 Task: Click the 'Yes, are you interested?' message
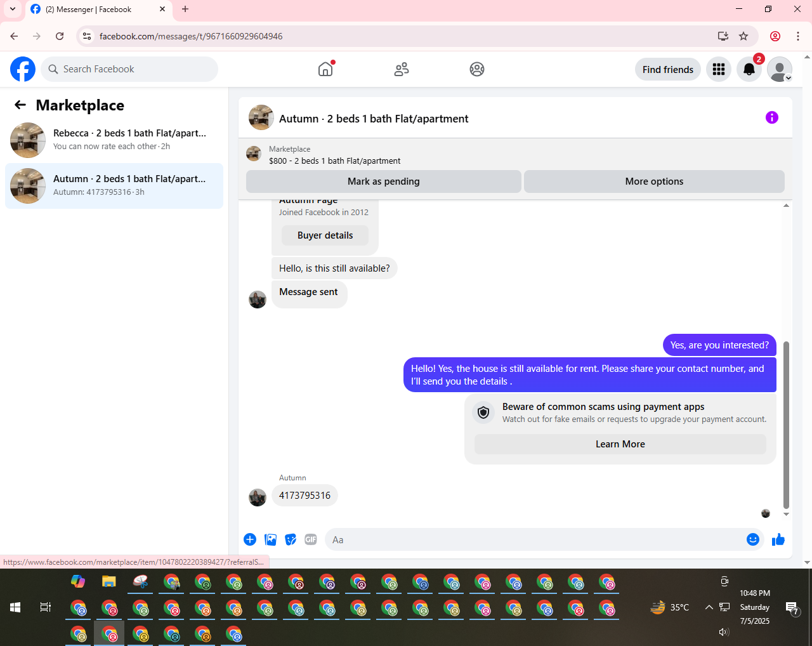point(719,345)
